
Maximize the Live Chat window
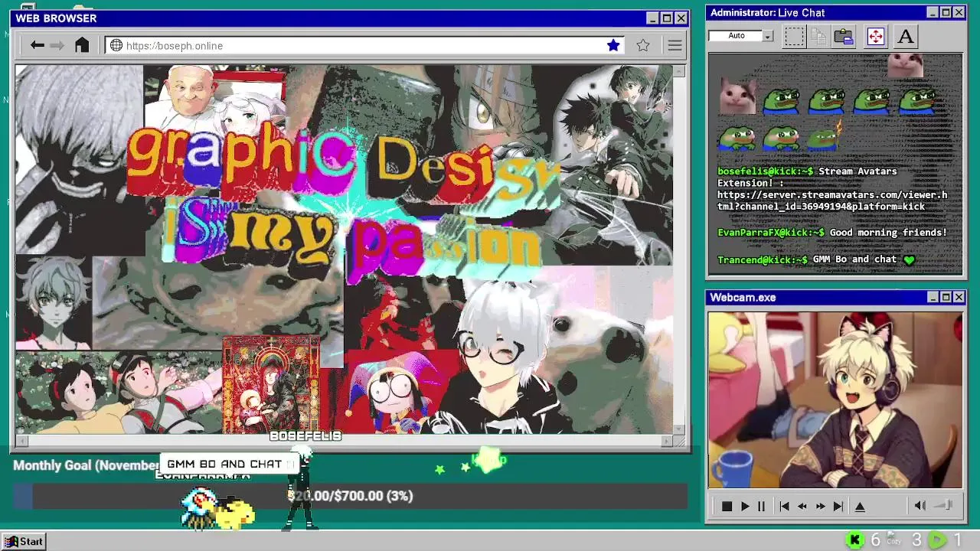pos(946,12)
